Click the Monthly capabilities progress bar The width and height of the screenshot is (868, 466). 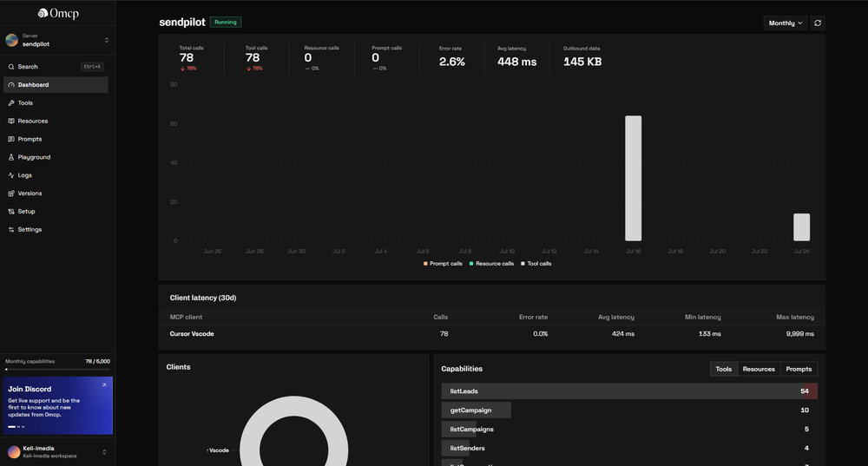click(x=57, y=369)
